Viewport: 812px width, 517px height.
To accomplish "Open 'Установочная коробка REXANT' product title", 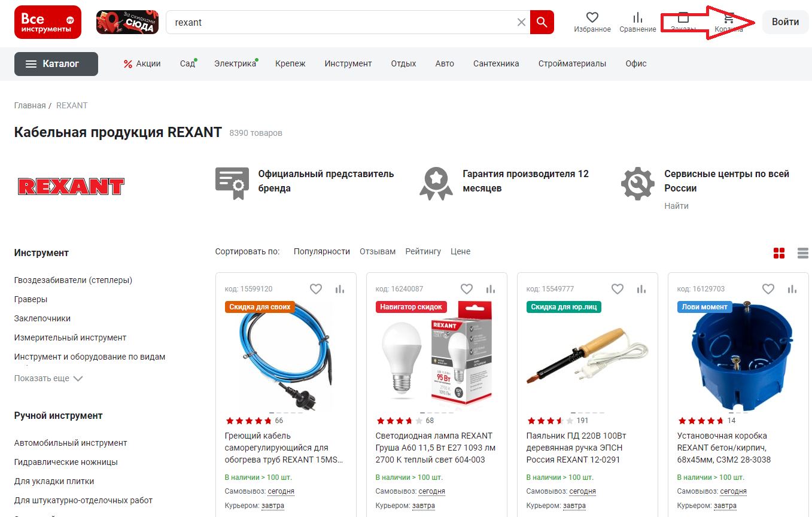I will [x=724, y=448].
